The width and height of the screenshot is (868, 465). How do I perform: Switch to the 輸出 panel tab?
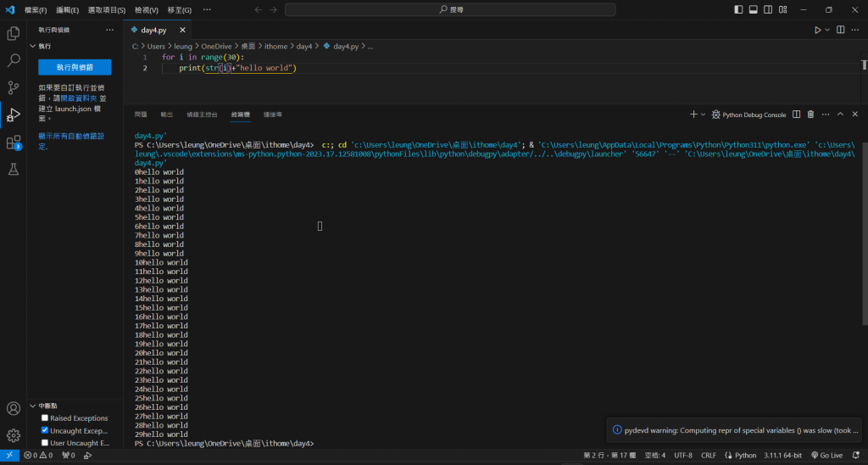167,115
